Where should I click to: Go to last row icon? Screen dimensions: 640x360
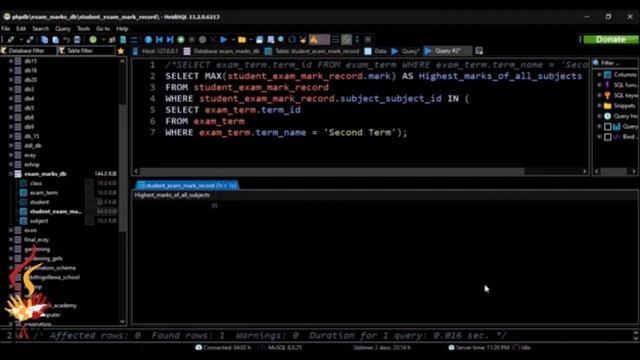tap(170, 40)
